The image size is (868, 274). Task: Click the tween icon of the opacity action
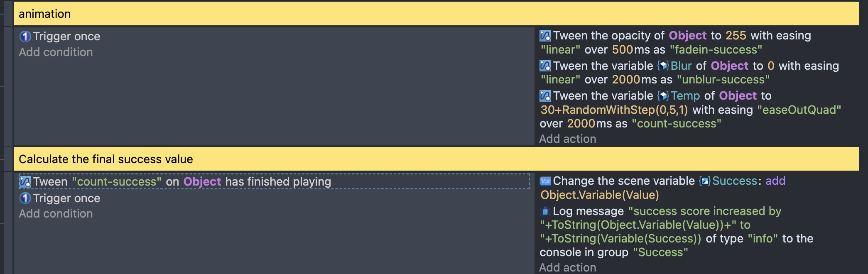545,36
